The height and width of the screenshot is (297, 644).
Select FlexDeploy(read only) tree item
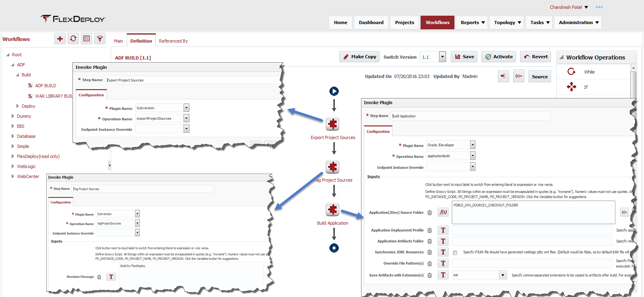38,156
